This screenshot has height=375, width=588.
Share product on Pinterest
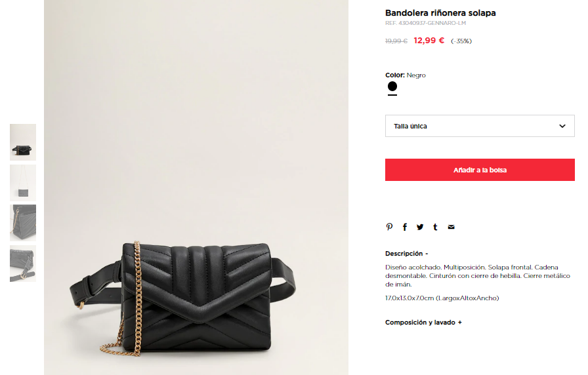coord(389,227)
